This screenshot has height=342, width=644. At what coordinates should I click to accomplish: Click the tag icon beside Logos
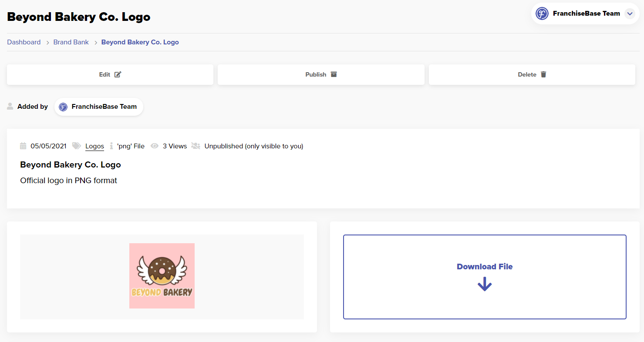77,146
